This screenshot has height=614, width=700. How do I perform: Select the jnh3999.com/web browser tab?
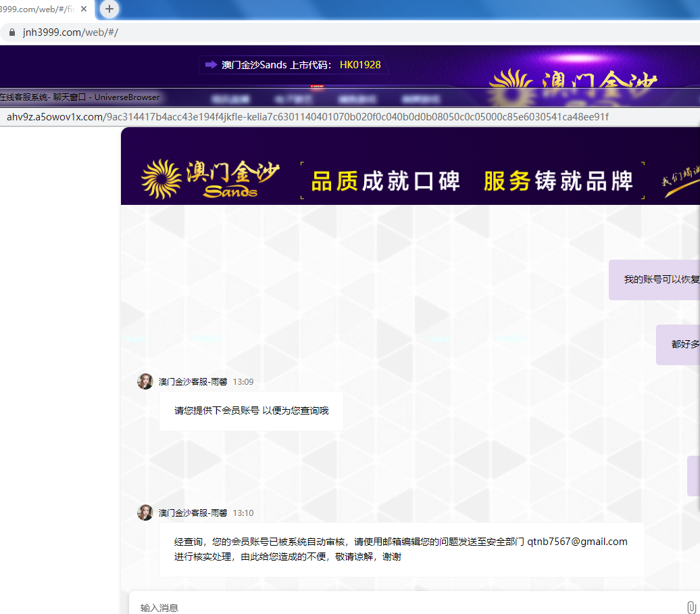coord(37,9)
